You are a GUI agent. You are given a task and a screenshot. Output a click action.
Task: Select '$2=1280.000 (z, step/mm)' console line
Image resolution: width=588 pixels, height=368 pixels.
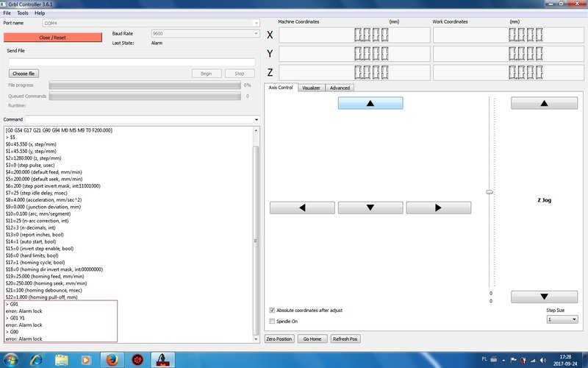click(x=33, y=158)
